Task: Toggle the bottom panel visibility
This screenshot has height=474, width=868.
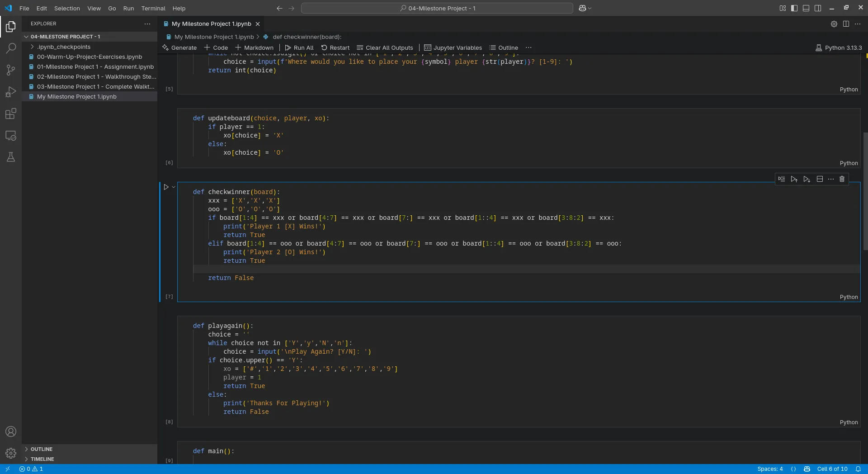Action: 806,8
